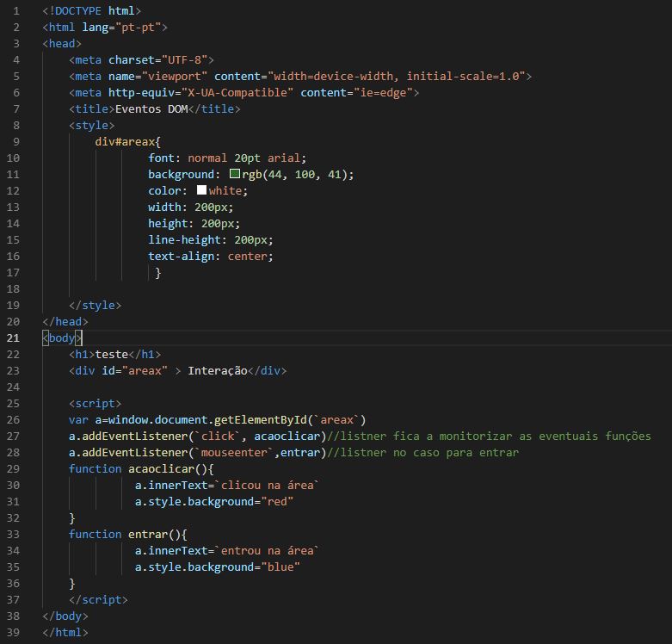Click the green rgb(44, 100, 41) color swatch

pos(234,174)
